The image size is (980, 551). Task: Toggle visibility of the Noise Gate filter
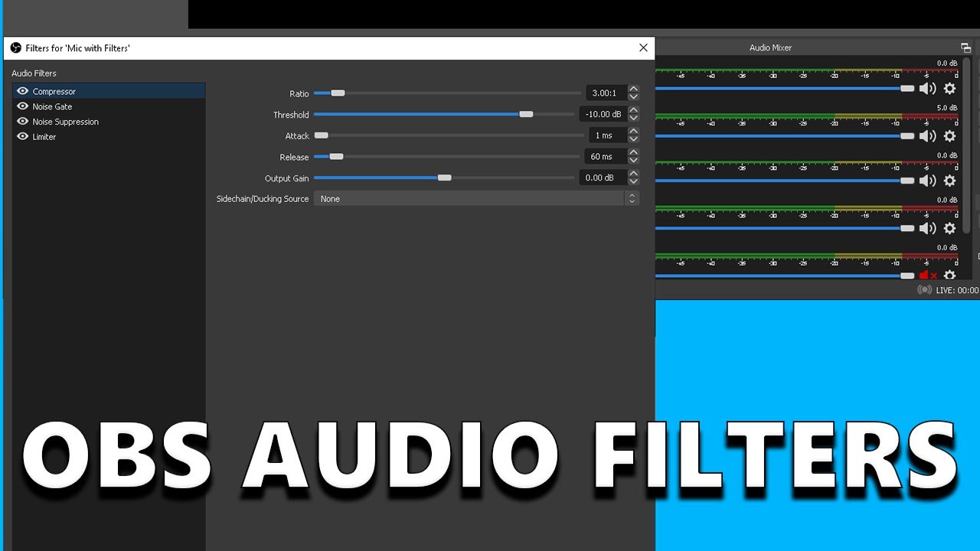point(22,106)
